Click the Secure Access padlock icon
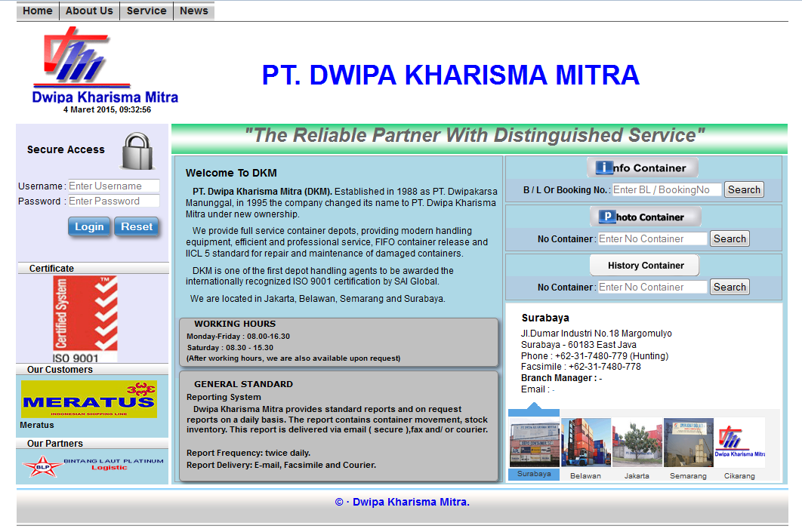 [x=137, y=151]
